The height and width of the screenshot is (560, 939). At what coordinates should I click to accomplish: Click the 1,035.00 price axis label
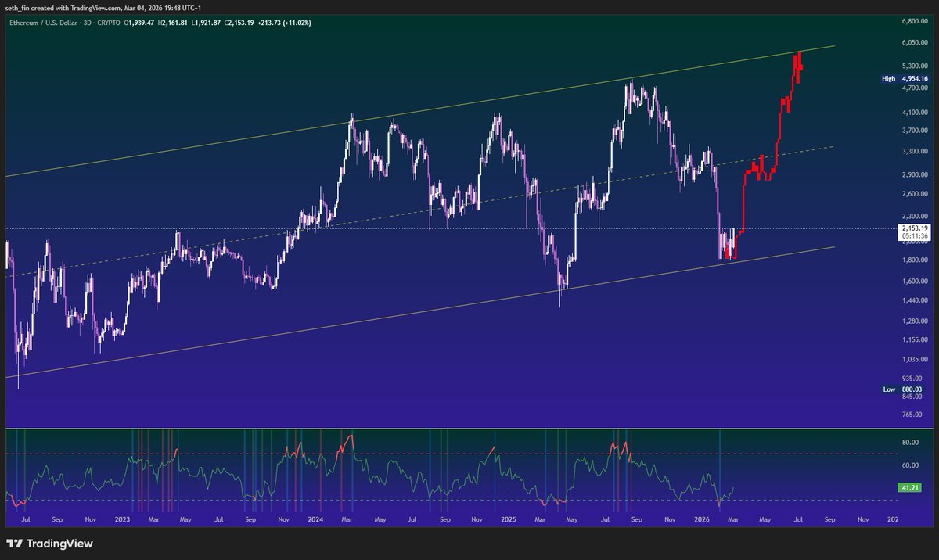pyautogui.click(x=914, y=359)
